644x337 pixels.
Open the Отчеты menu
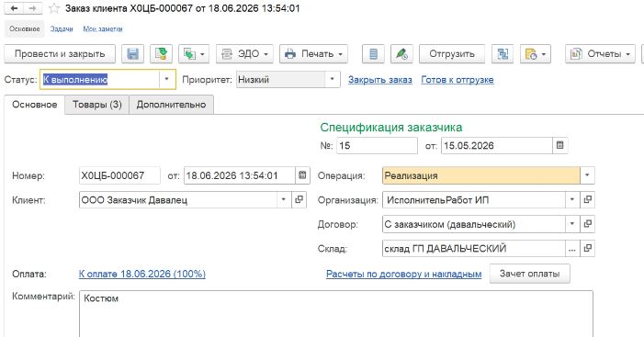600,54
